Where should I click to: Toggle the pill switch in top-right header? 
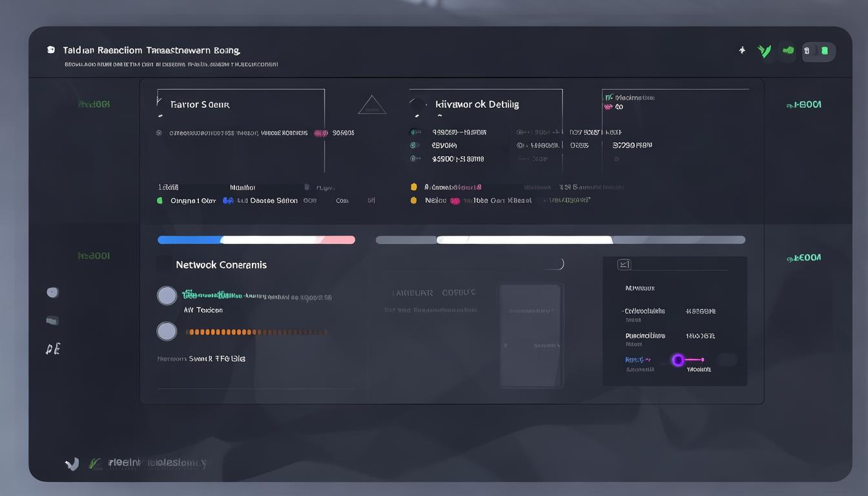coord(818,51)
